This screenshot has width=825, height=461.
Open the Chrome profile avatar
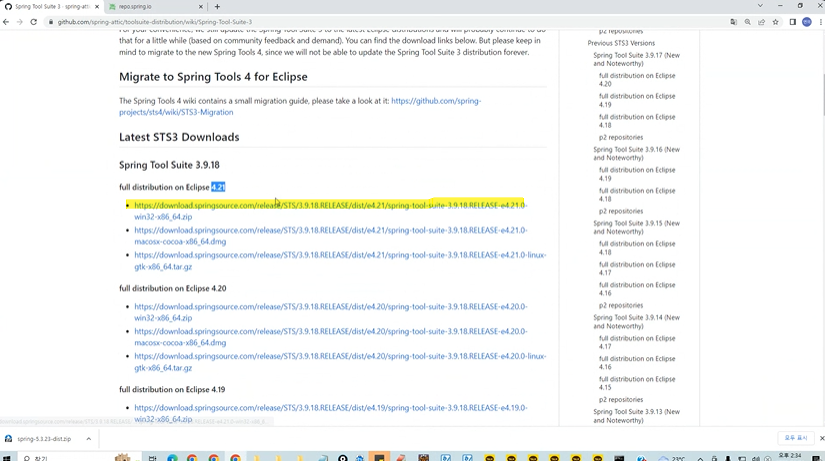807,22
